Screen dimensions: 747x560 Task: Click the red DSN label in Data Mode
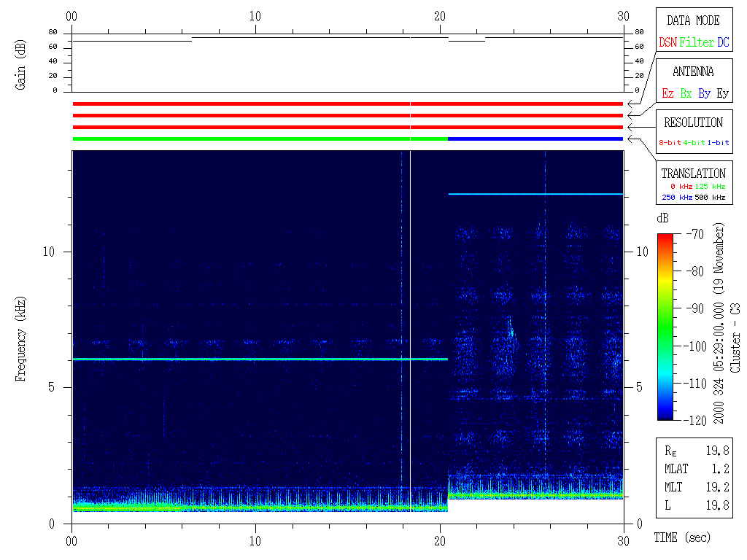click(667, 43)
